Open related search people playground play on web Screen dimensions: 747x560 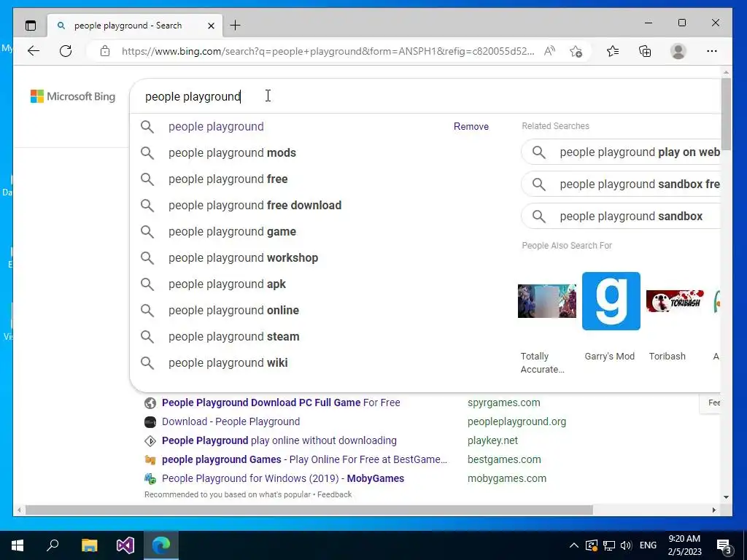coord(621,152)
